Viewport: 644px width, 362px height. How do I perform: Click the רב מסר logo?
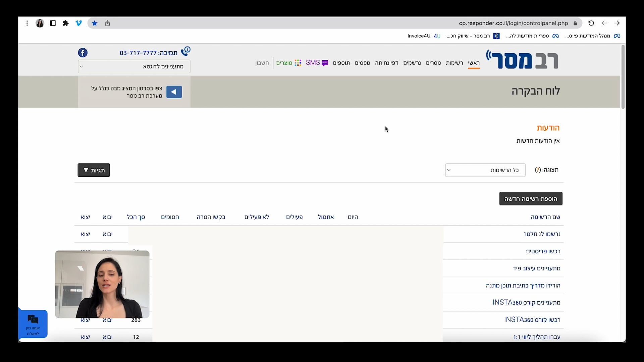522,60
